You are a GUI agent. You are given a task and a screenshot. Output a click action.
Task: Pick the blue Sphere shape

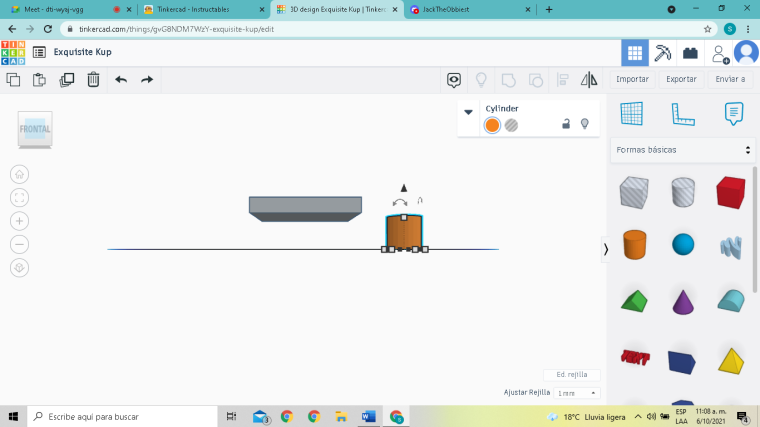(x=683, y=244)
